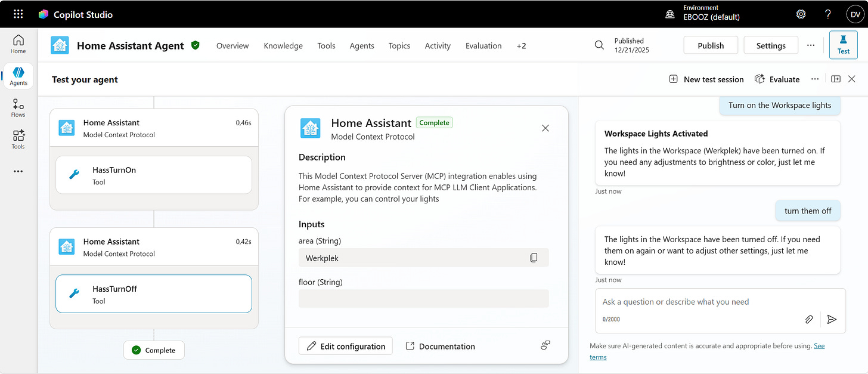The height and width of the screenshot is (374, 868).
Task: Click the 'Turn on the Workspace lights' message
Action: [x=780, y=105]
